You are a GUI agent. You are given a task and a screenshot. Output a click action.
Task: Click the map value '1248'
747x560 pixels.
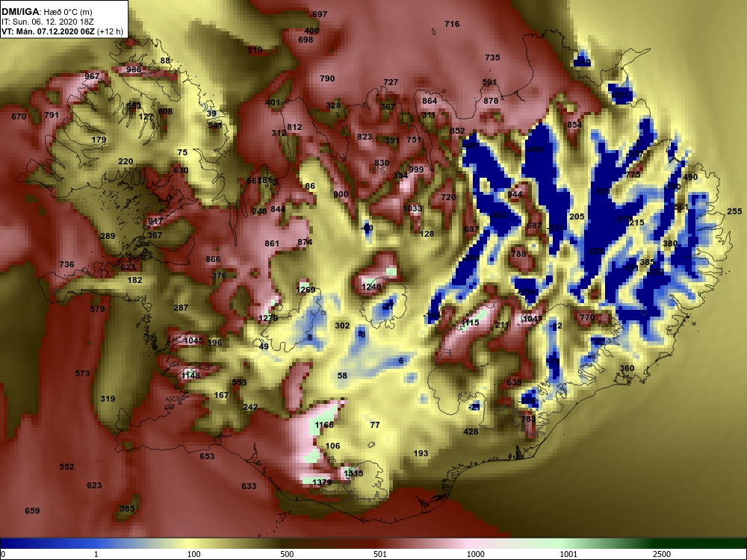click(x=371, y=287)
